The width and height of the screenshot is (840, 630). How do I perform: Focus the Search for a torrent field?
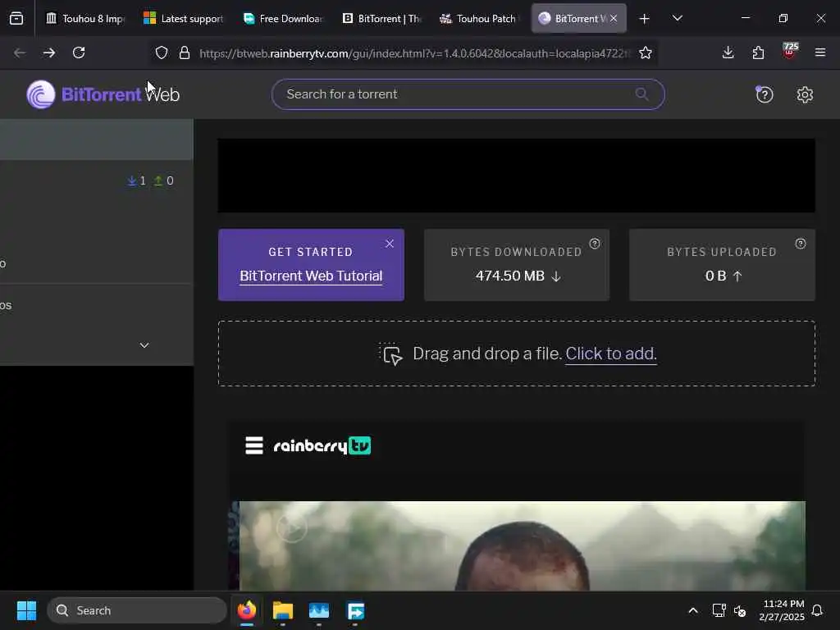click(x=468, y=94)
